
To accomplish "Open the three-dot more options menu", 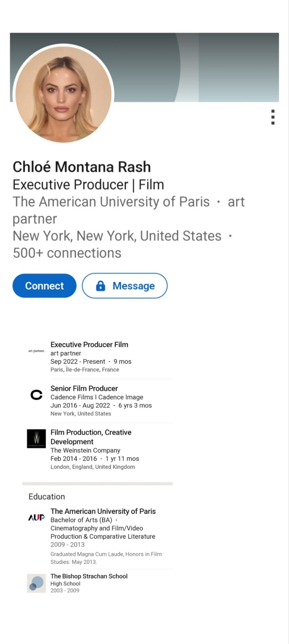I will point(273,117).
